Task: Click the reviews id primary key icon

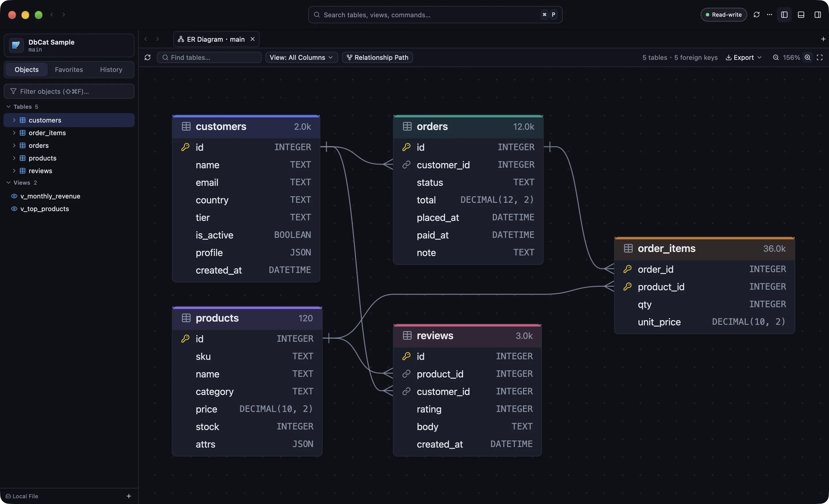Action: (406, 356)
